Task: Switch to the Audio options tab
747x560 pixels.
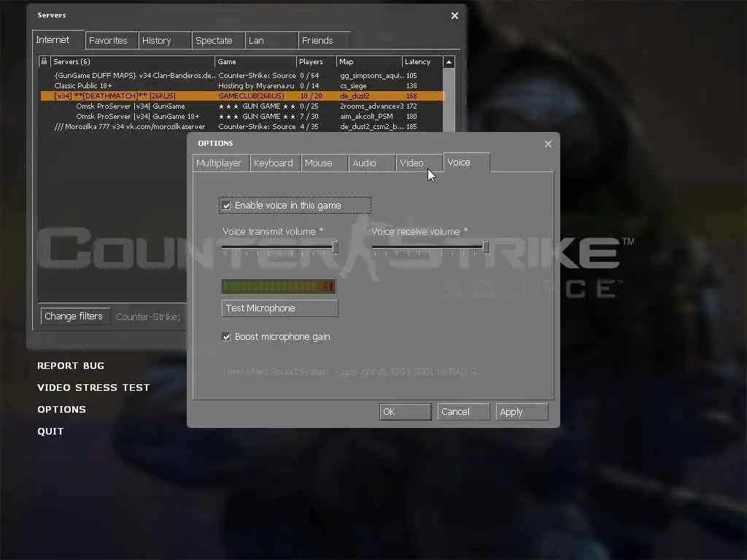Action: (x=371, y=163)
